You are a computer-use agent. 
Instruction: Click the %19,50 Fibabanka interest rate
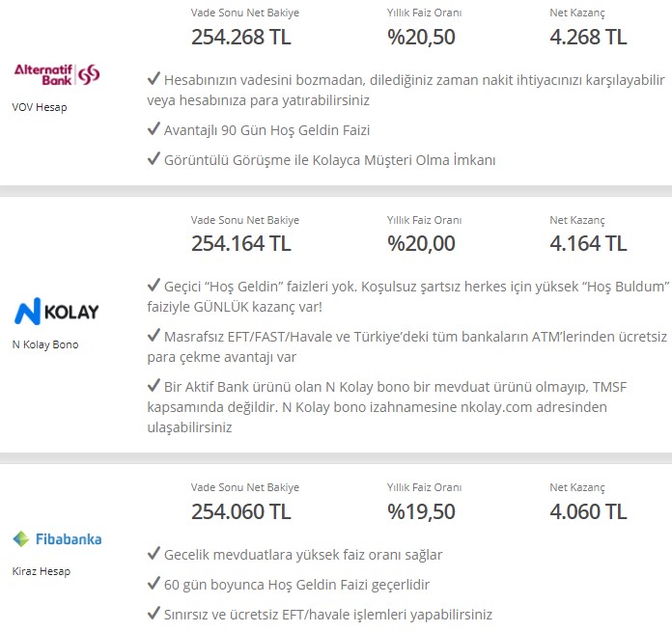pos(421,511)
